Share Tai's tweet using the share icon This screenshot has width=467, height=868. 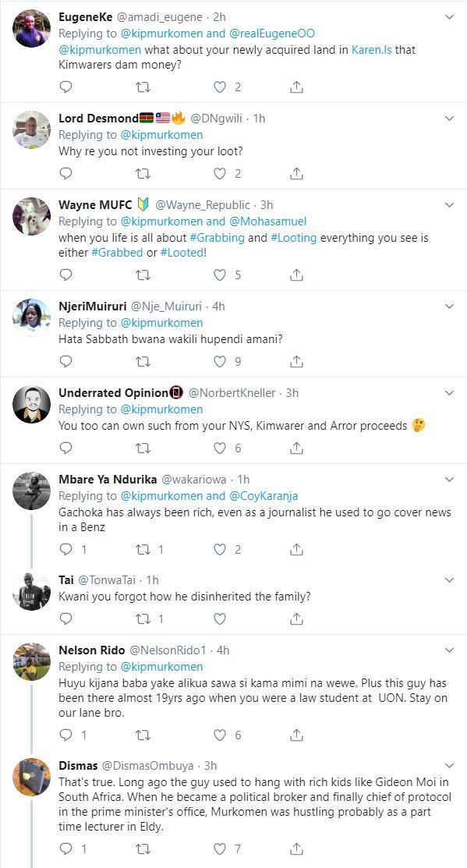tap(296, 618)
